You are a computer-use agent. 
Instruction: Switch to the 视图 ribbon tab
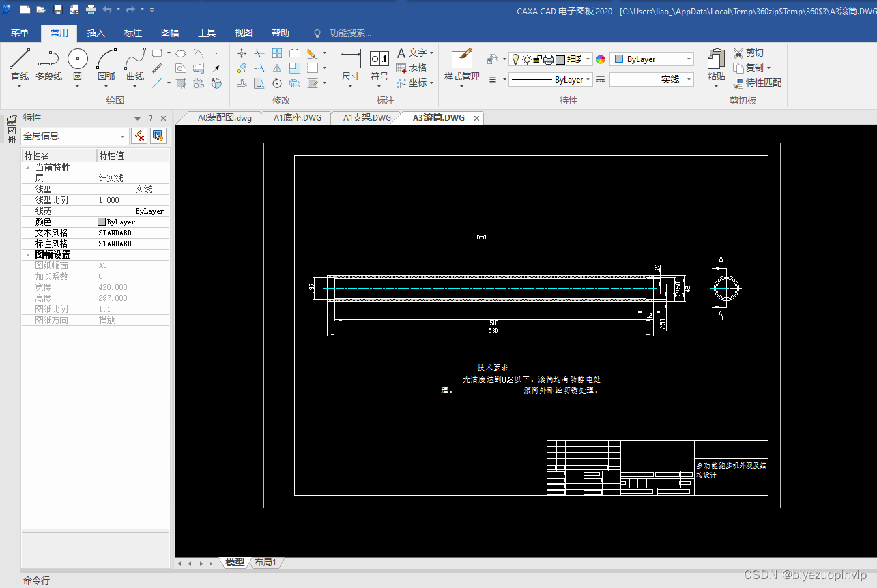(x=244, y=33)
